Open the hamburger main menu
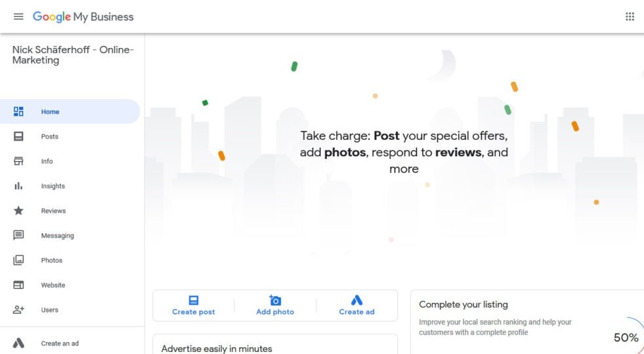This screenshot has height=354, width=644. coord(18,17)
